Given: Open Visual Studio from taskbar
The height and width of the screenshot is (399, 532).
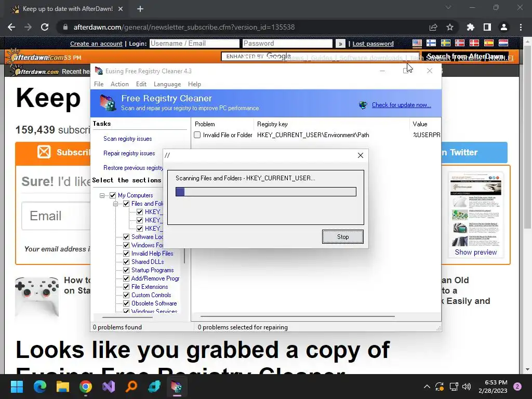Looking at the screenshot, I should pyautogui.click(x=109, y=387).
